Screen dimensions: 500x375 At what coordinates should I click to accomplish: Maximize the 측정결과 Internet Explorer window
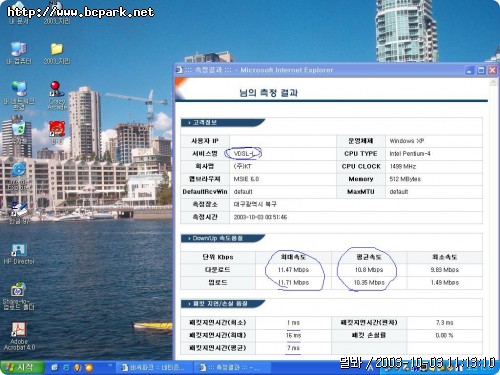pos(481,70)
